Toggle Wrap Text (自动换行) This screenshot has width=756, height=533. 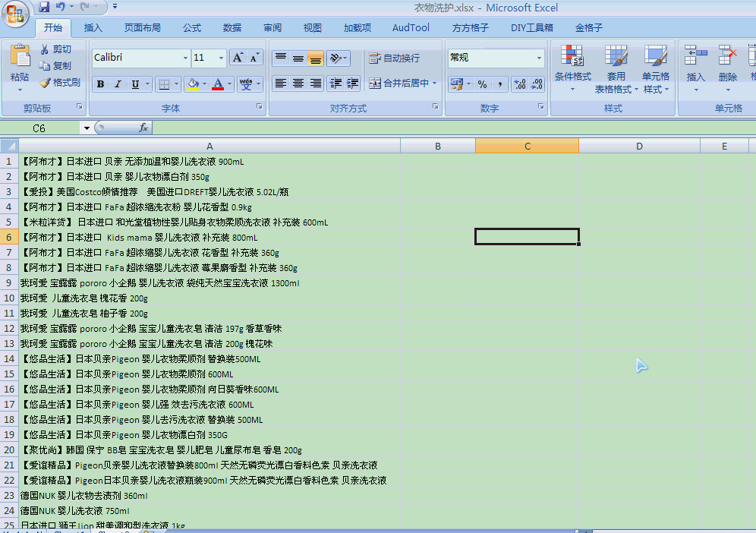point(394,58)
